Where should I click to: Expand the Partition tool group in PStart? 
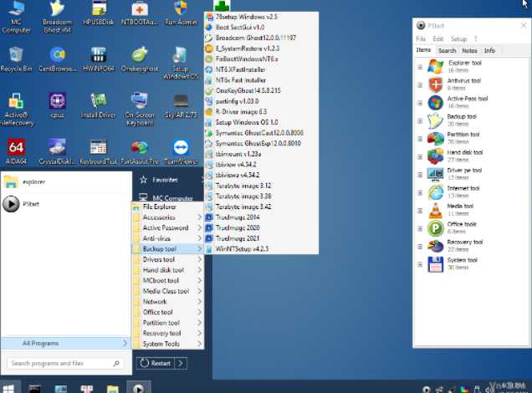point(420,138)
